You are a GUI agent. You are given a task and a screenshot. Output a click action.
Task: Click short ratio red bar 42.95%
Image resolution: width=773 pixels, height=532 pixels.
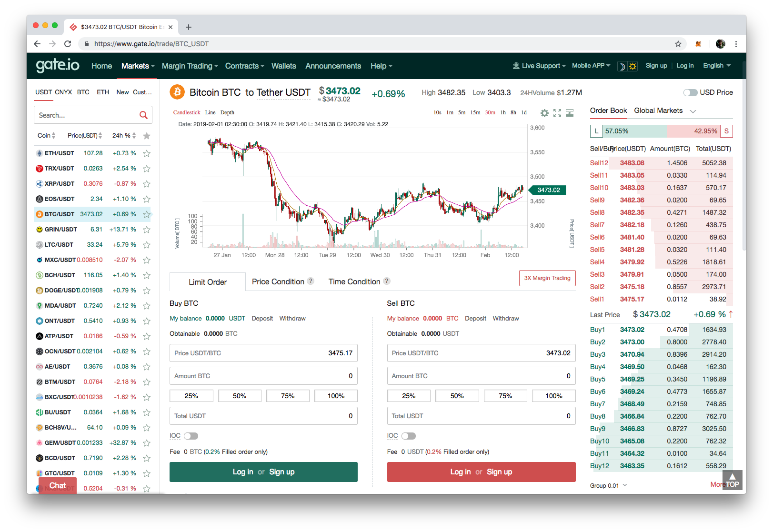(693, 131)
